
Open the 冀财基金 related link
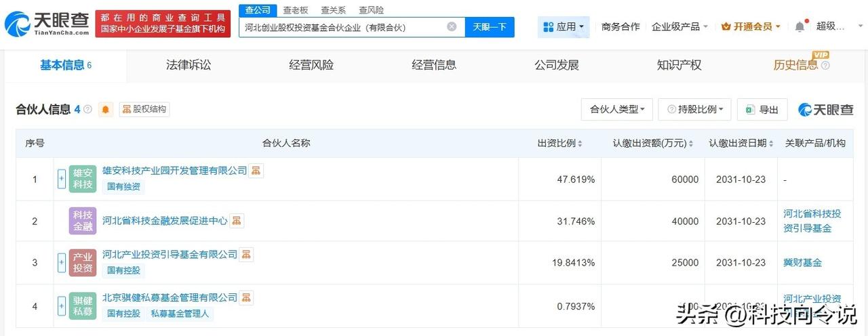coord(802,262)
